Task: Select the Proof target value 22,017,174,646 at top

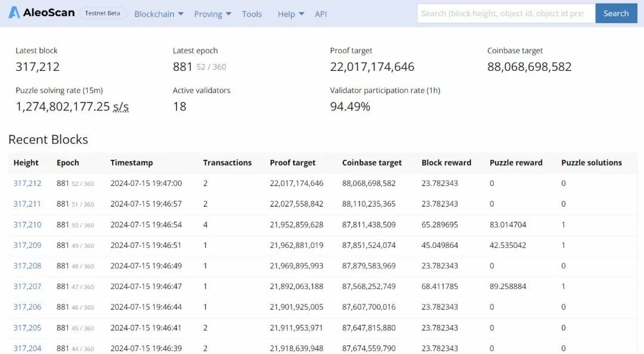Action: [372, 67]
